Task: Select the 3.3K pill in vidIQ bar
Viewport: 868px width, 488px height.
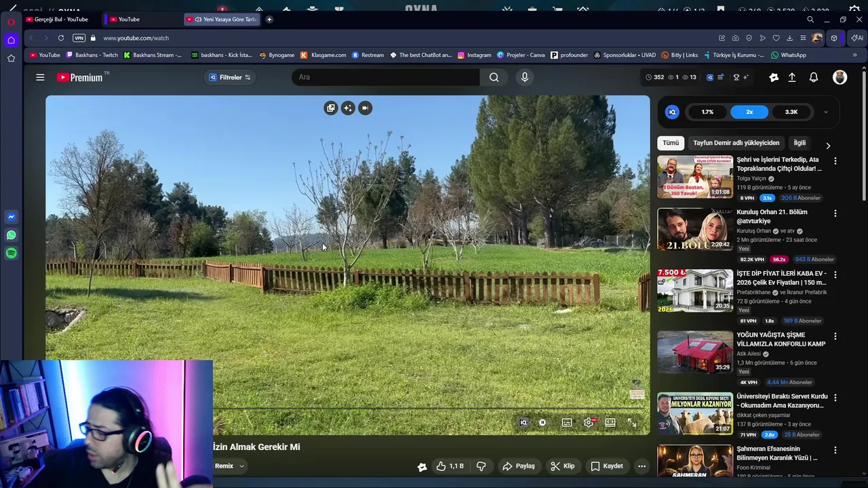Action: click(x=791, y=112)
